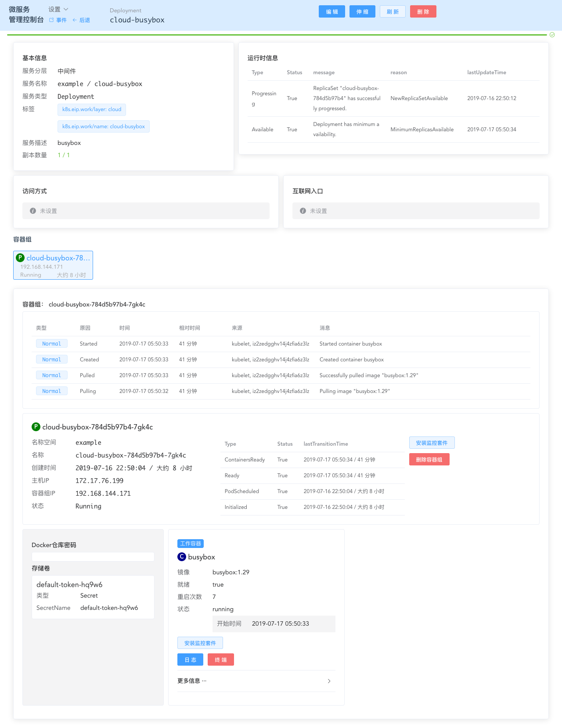The image size is (562, 728).
Task: Click the 编辑 edit button
Action: (331, 12)
